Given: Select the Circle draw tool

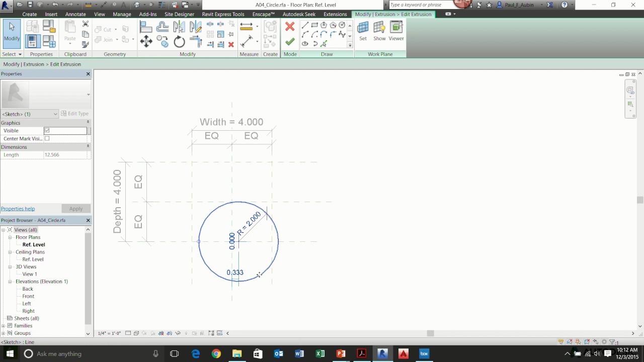Looking at the screenshot, I should [342, 25].
